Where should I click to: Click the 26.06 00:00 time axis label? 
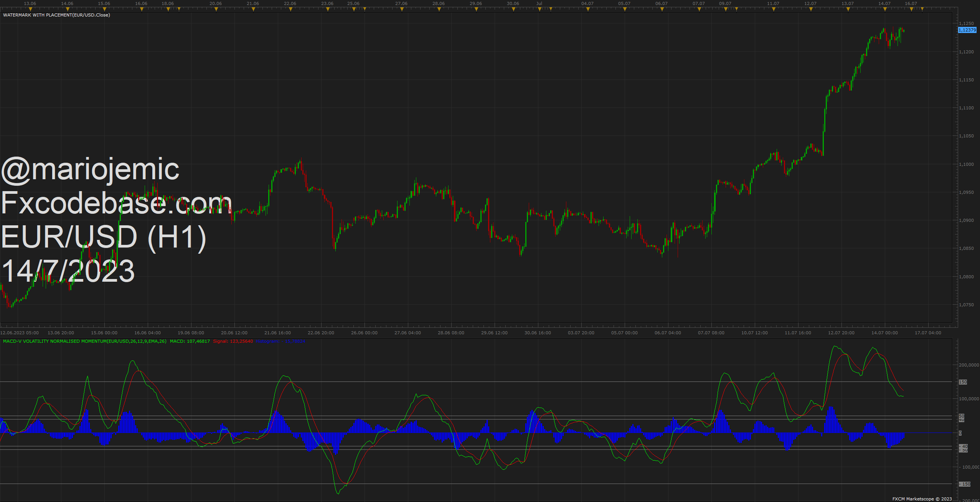pyautogui.click(x=364, y=333)
